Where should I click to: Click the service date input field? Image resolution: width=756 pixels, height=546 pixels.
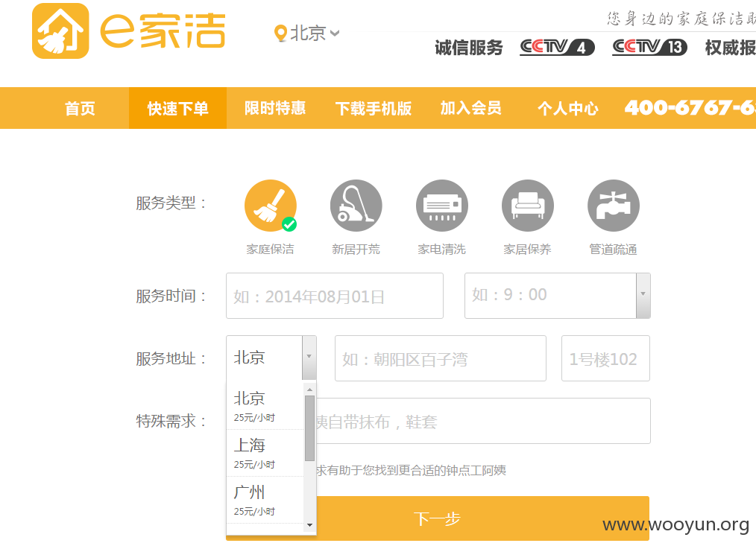(x=335, y=296)
